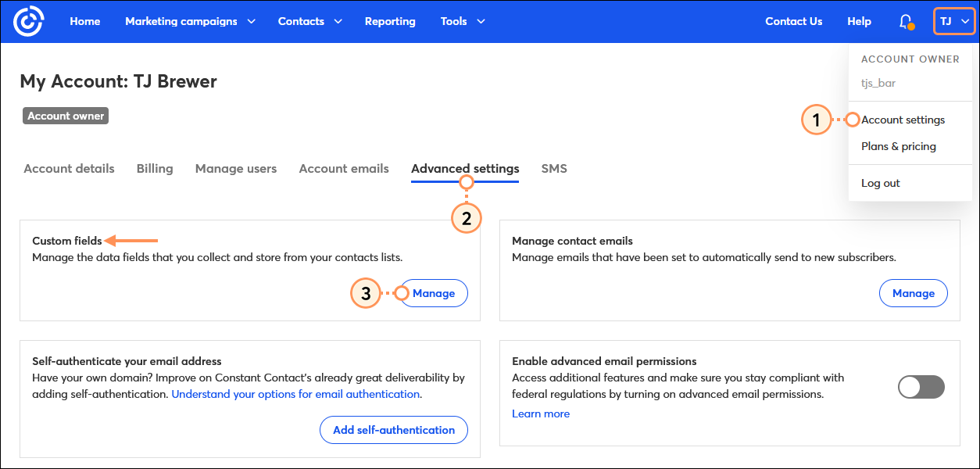Click the tjs_bar username text
980x469 pixels.
[x=878, y=82]
